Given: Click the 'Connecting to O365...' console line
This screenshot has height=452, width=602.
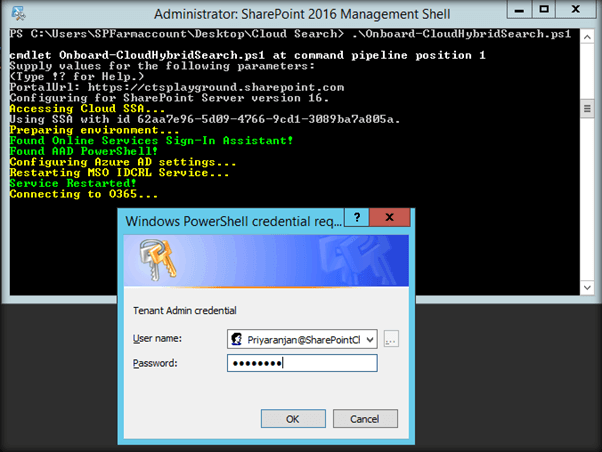Looking at the screenshot, I should 84,194.
